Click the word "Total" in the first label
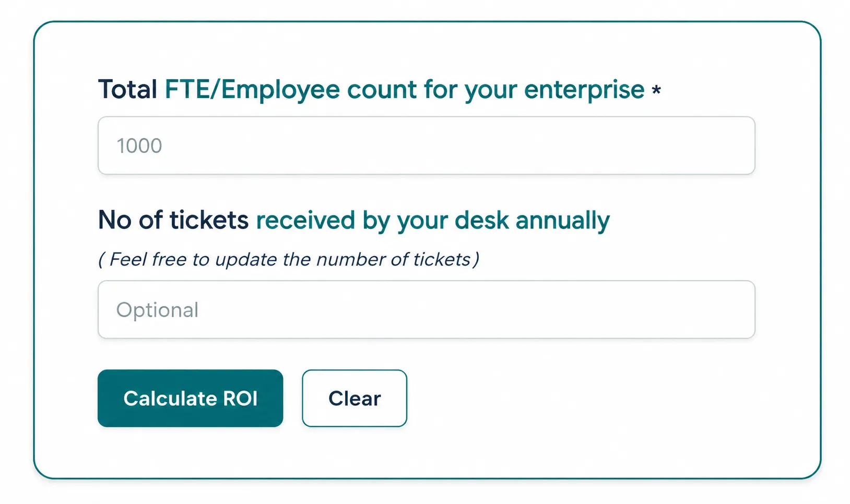Viewport: 850px width, 504px height. click(x=127, y=89)
